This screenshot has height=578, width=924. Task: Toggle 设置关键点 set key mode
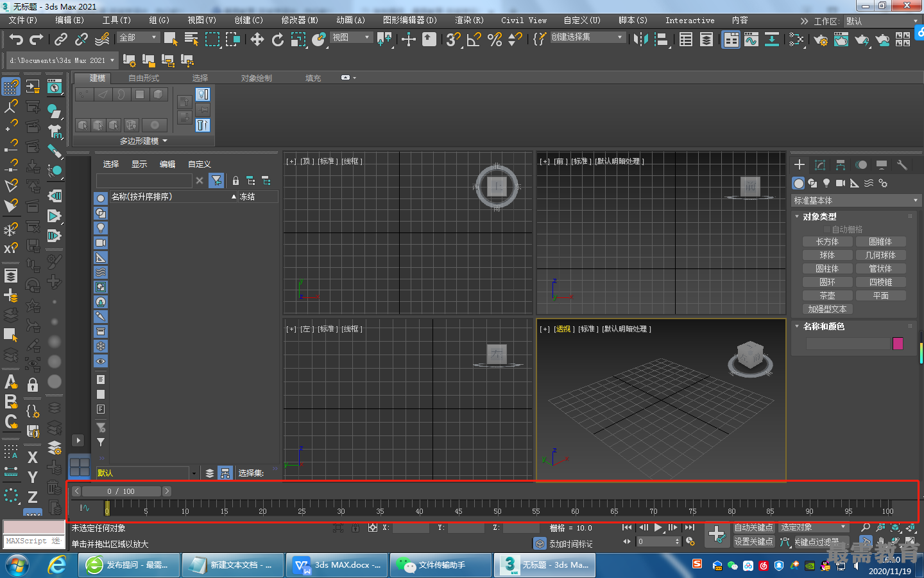(753, 541)
